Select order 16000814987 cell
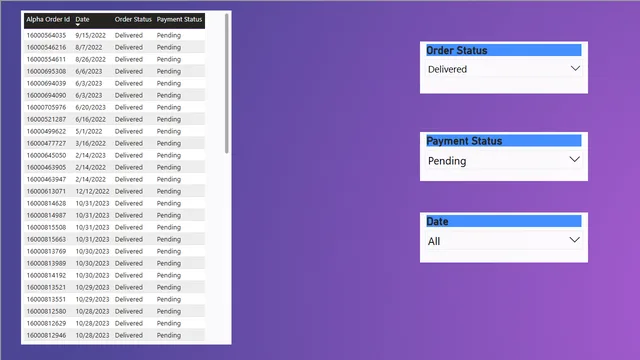Screen dimensions: 640x360 [x=46, y=216]
